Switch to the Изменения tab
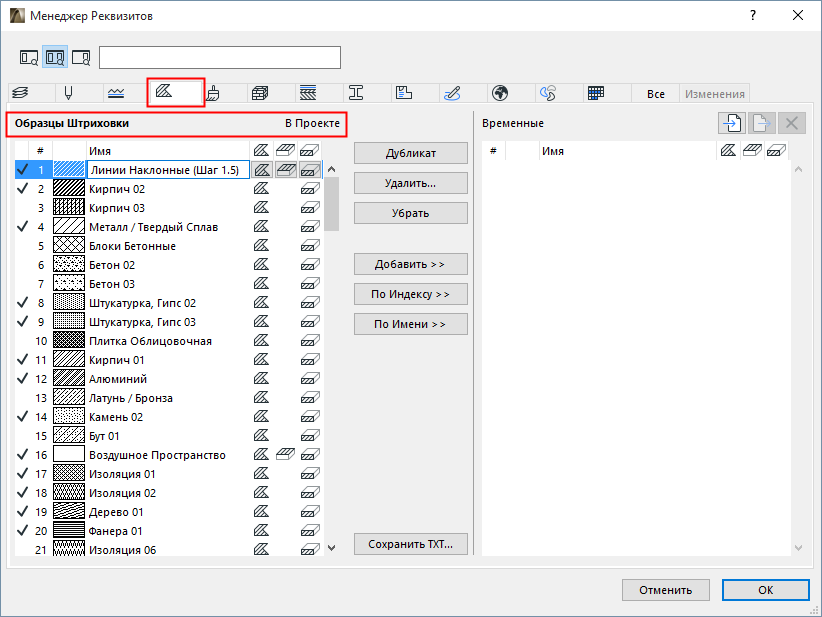The height and width of the screenshot is (617, 822). click(715, 94)
